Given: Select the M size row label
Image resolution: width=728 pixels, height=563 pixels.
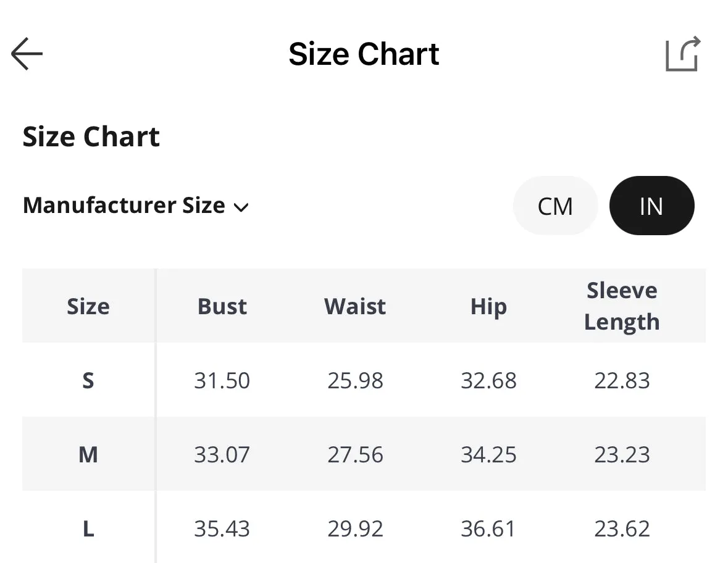Looking at the screenshot, I should click(88, 454).
